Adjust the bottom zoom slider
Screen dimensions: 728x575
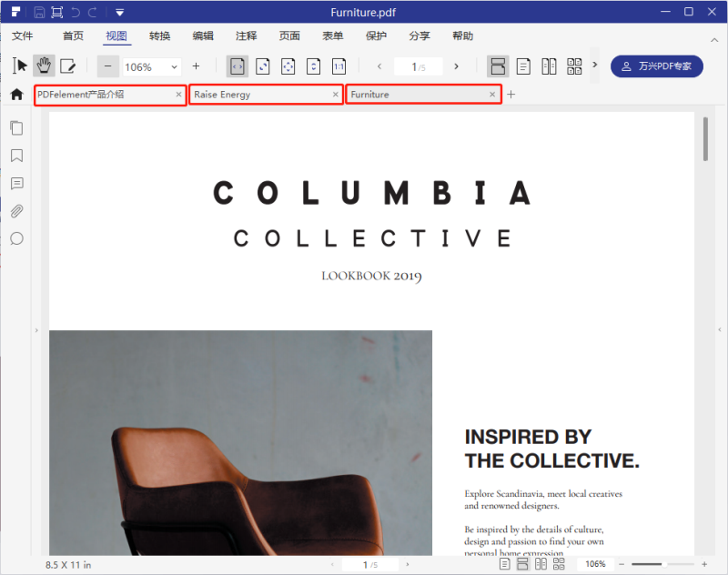(x=662, y=564)
